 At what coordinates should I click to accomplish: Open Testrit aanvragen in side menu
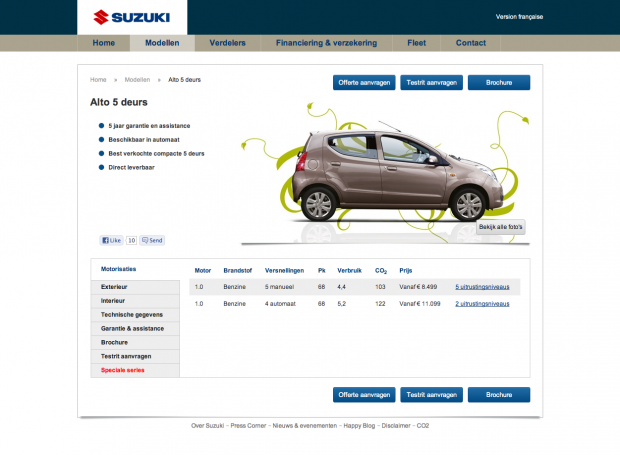[x=135, y=356]
